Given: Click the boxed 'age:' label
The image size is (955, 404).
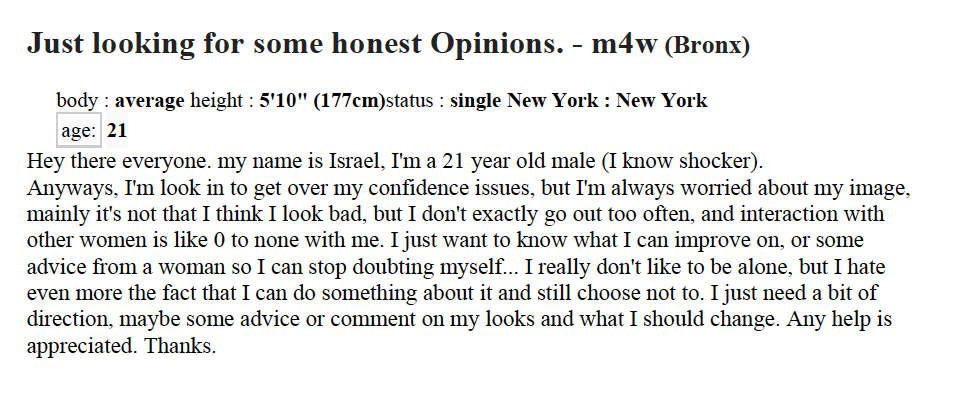Looking at the screenshot, I should click(x=78, y=130).
